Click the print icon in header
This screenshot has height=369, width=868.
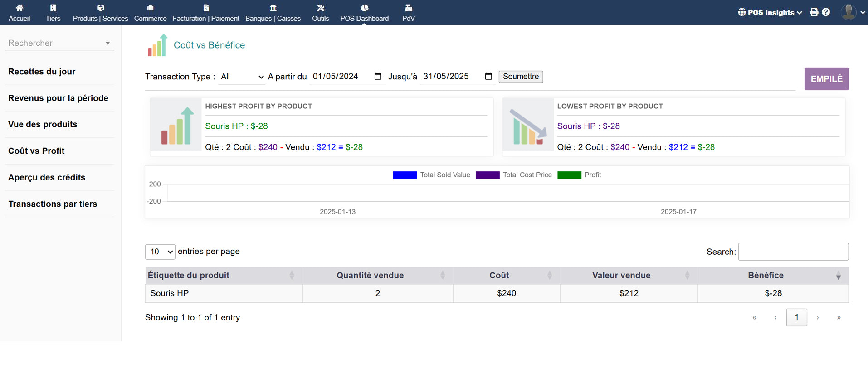814,12
